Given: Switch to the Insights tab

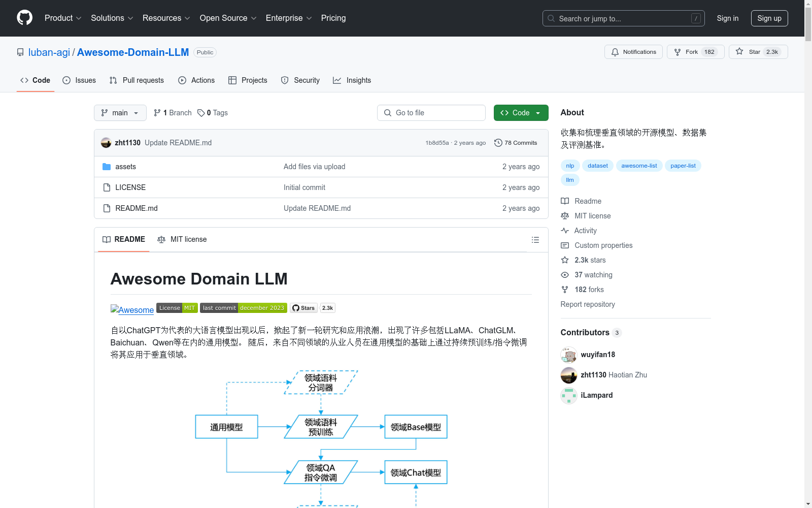Looking at the screenshot, I should click(352, 80).
